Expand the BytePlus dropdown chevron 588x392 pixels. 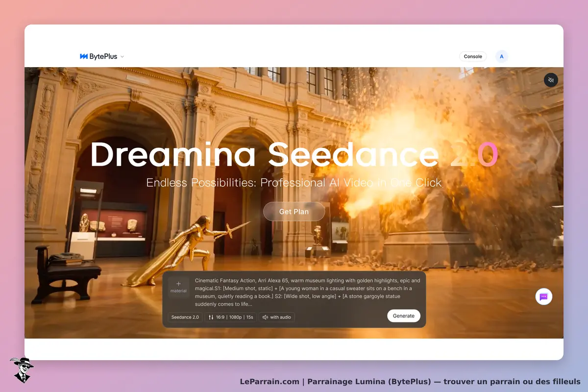[x=122, y=56]
